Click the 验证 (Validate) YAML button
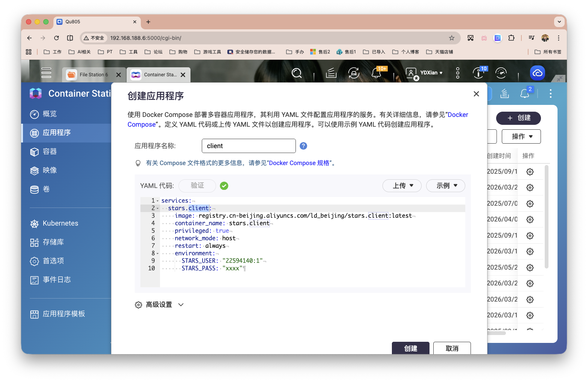588x382 pixels. click(197, 185)
